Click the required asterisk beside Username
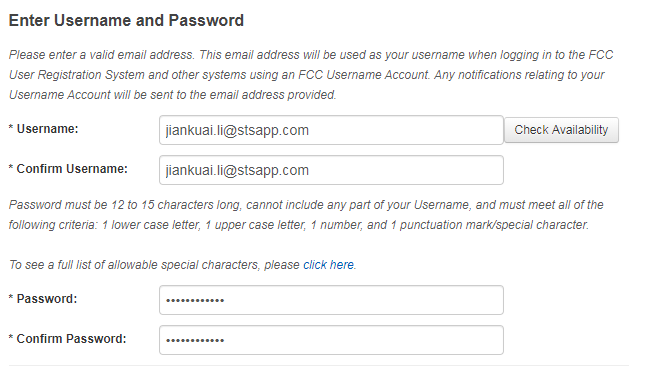Screen dimensions: 662x366 [x=11, y=128]
